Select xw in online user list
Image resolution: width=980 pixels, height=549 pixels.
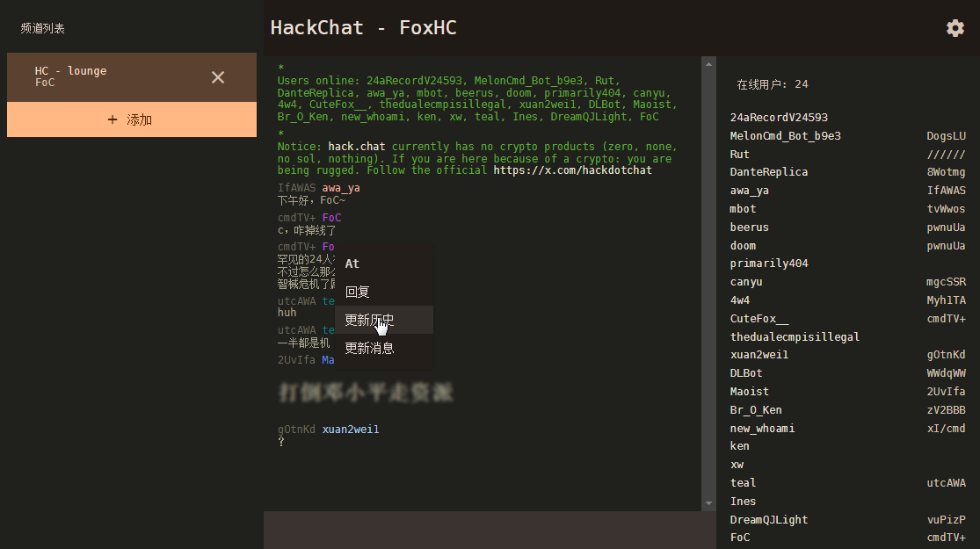click(x=737, y=465)
